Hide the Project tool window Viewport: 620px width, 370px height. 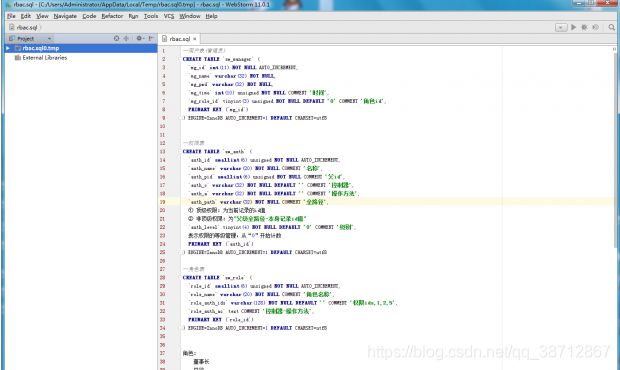pos(151,38)
